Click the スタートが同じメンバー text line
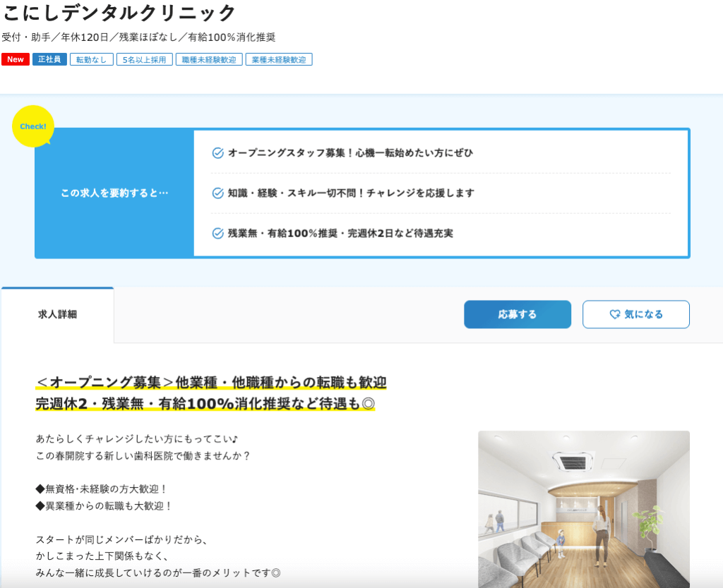Viewport: 723px width, 588px height. coord(121,539)
